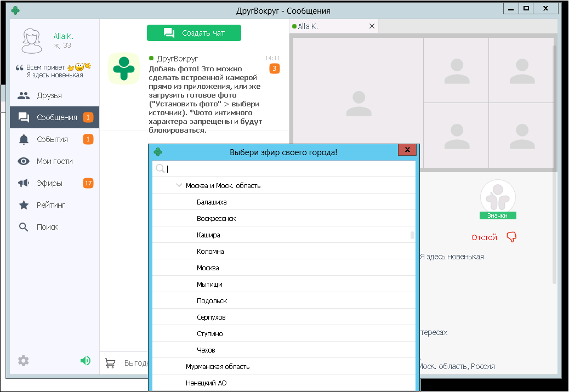Click the Сообщения counter badge
Image resolution: width=569 pixels, height=392 pixels.
pyautogui.click(x=88, y=117)
